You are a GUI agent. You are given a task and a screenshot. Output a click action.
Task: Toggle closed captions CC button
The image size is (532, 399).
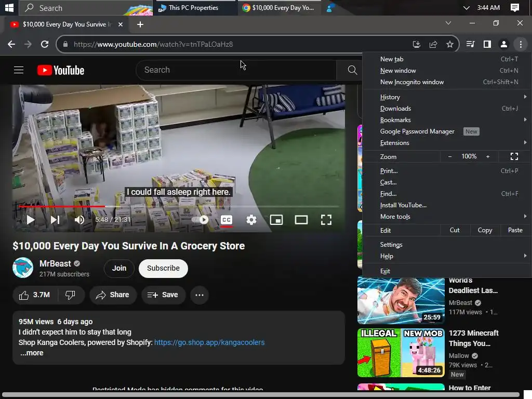pyautogui.click(x=227, y=220)
